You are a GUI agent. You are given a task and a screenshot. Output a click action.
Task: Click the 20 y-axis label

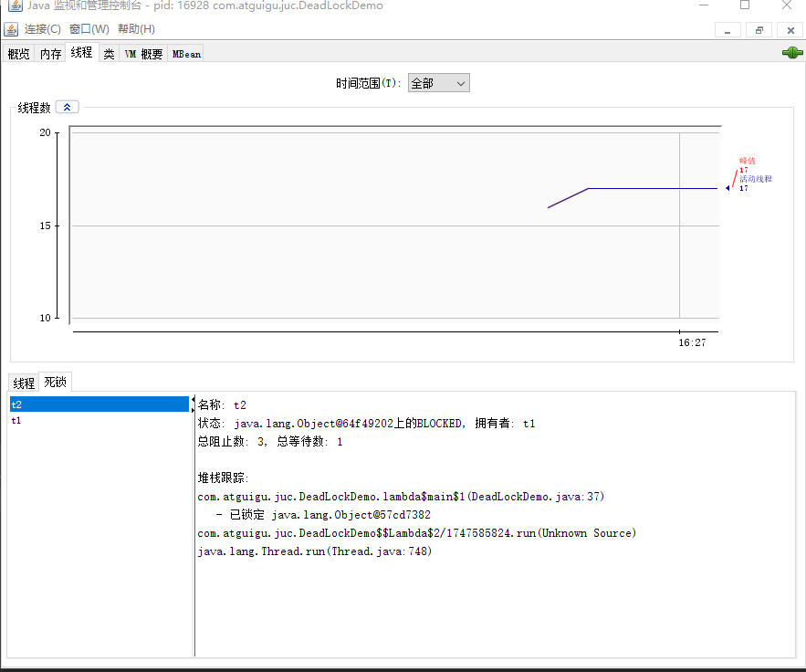46,132
